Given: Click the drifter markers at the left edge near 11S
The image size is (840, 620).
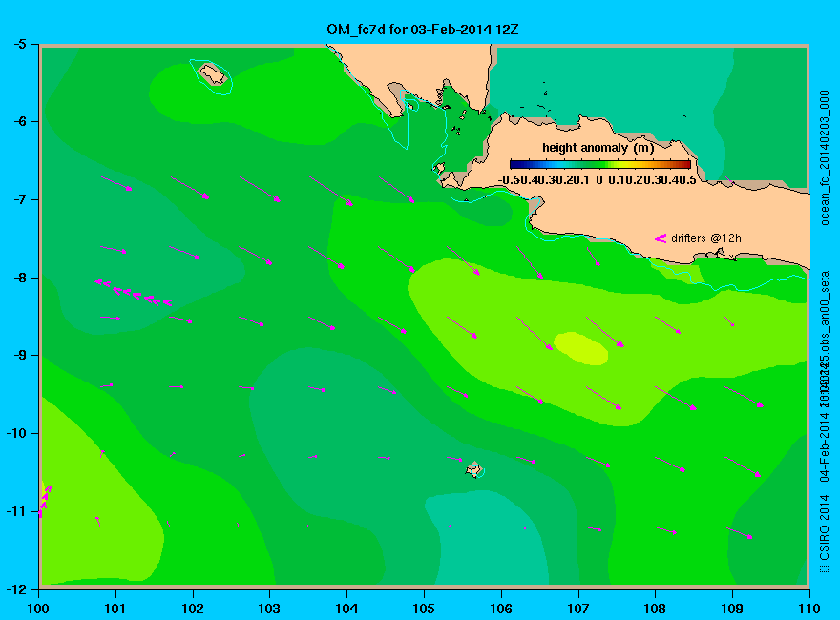Looking at the screenshot, I should [45, 500].
